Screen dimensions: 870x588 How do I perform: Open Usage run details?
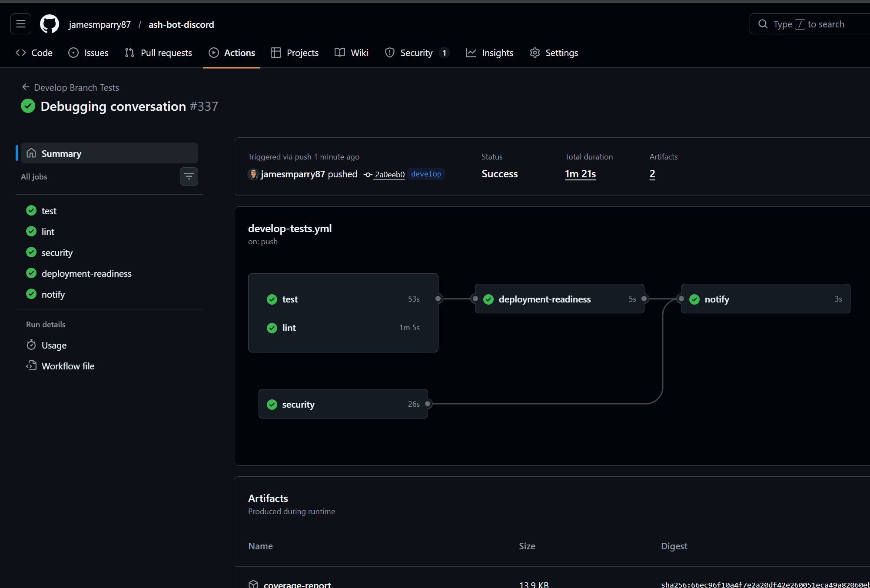pos(54,345)
